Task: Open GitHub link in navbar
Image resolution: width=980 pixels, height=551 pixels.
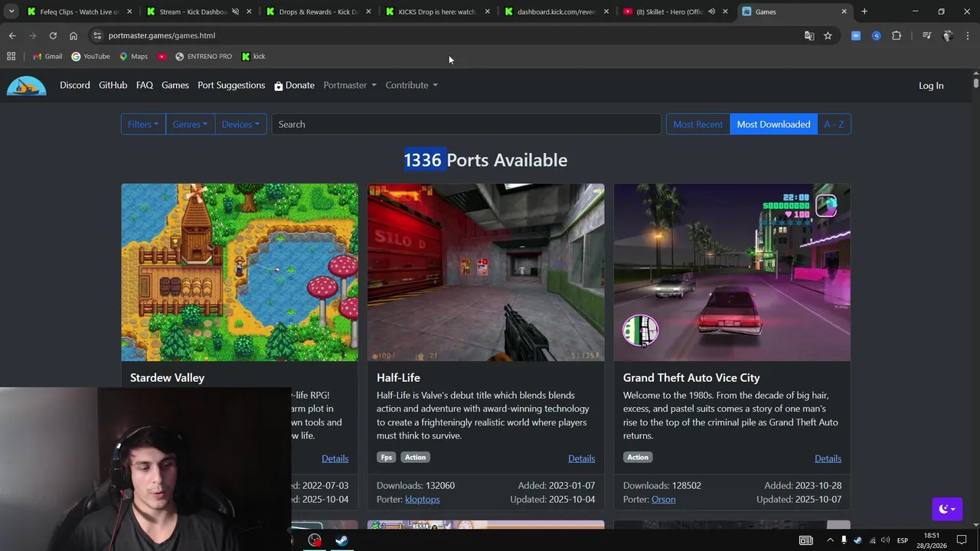Action: click(x=113, y=85)
